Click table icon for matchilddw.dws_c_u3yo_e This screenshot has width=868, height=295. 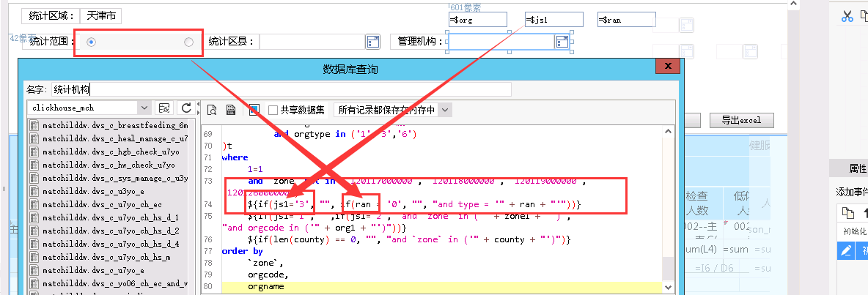point(34,191)
